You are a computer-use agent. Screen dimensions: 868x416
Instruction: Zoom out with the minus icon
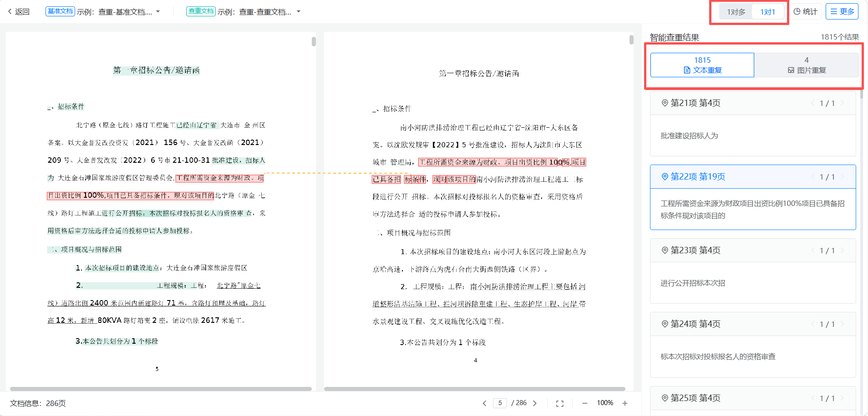(585, 403)
